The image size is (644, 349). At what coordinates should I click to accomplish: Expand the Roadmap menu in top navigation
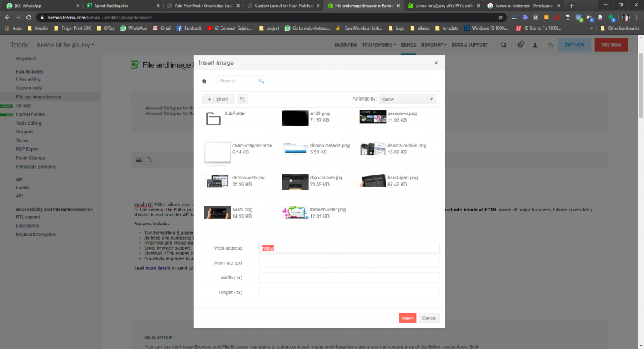(x=433, y=45)
